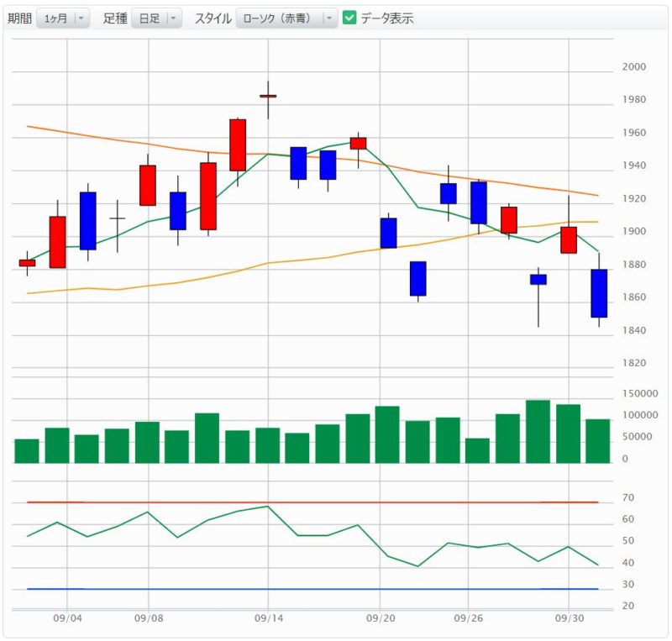This screenshot has height=641, width=672.
Task: Select the 150000 volume axis label
Action: [x=640, y=394]
